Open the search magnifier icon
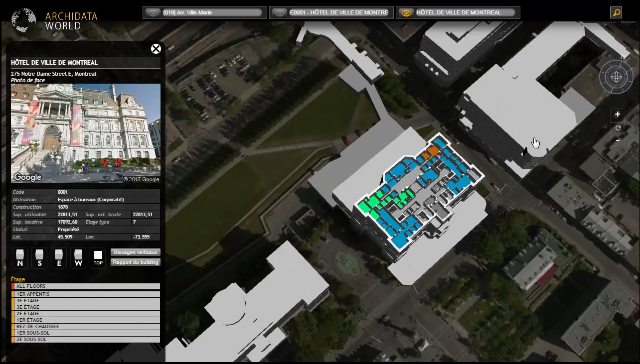The height and width of the screenshot is (364, 640). pos(616,12)
